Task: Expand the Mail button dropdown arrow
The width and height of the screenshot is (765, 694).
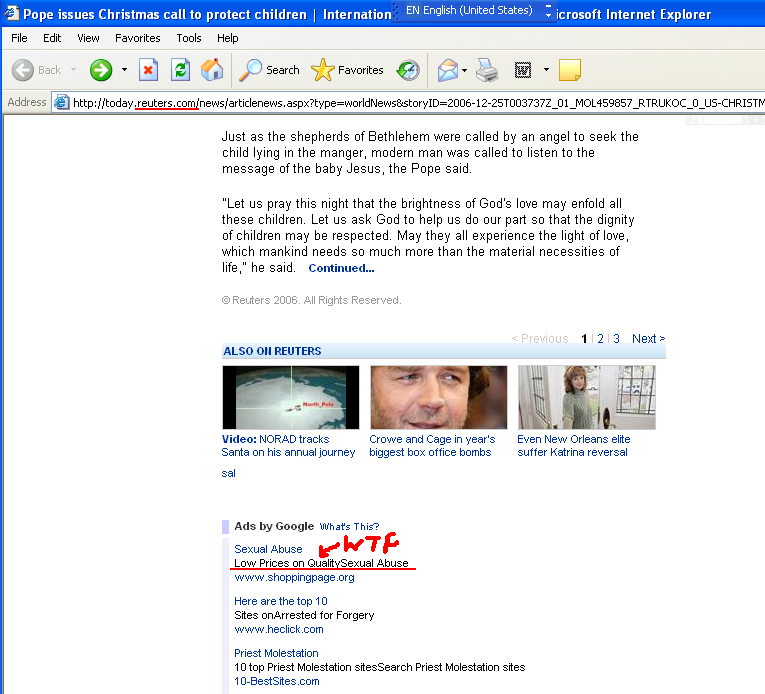Action: 464,70
